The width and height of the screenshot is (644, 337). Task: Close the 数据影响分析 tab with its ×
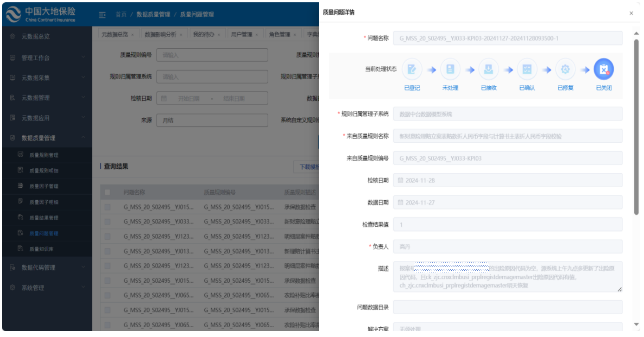[x=181, y=35]
